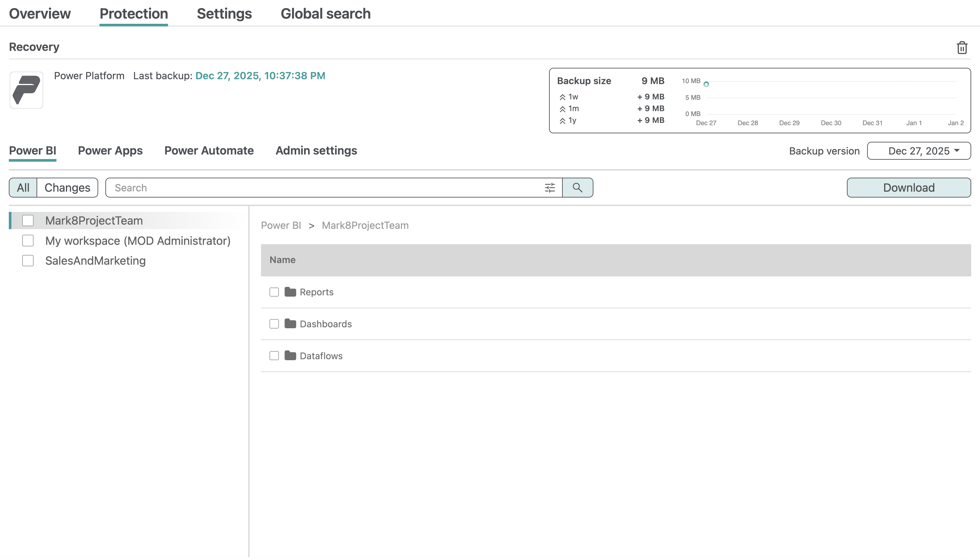Open the Dashboards folder
The image size is (980, 560).
point(325,324)
